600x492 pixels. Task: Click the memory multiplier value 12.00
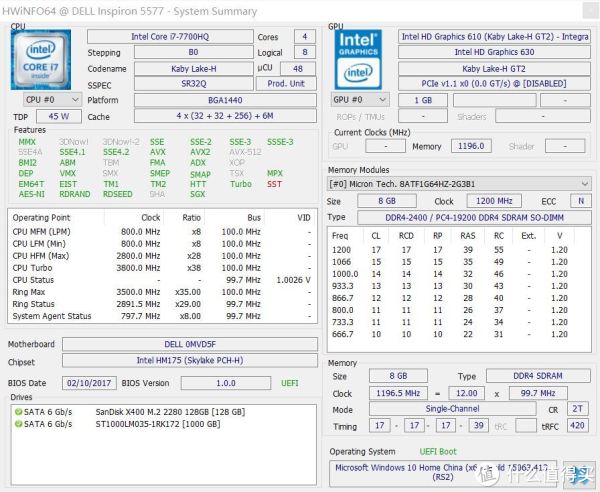466,393
